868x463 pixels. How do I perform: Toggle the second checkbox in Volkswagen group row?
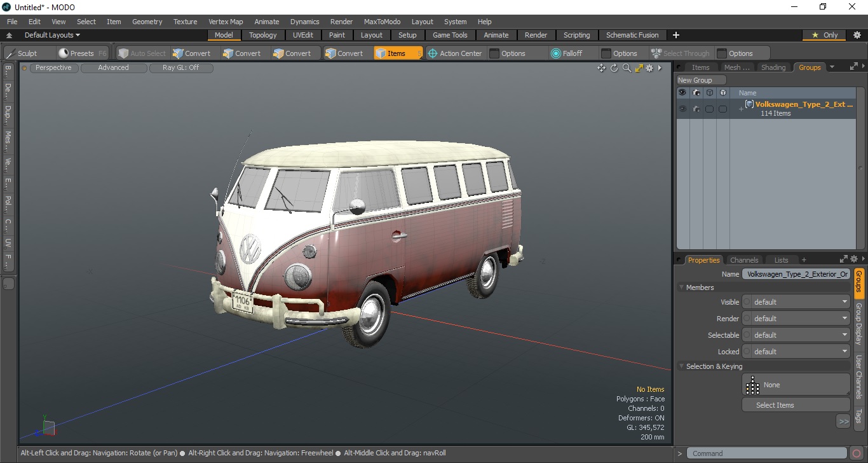(x=722, y=109)
